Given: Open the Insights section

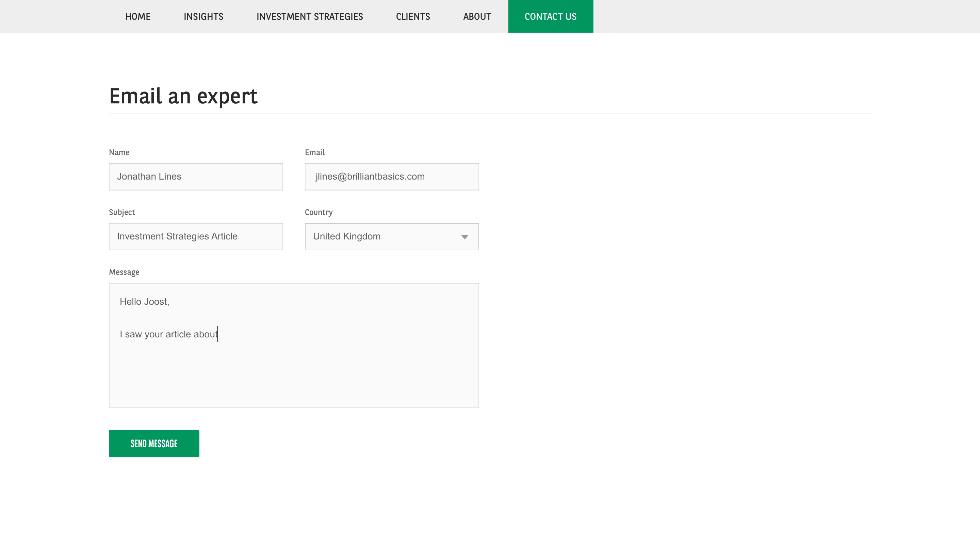Looking at the screenshot, I should [203, 16].
